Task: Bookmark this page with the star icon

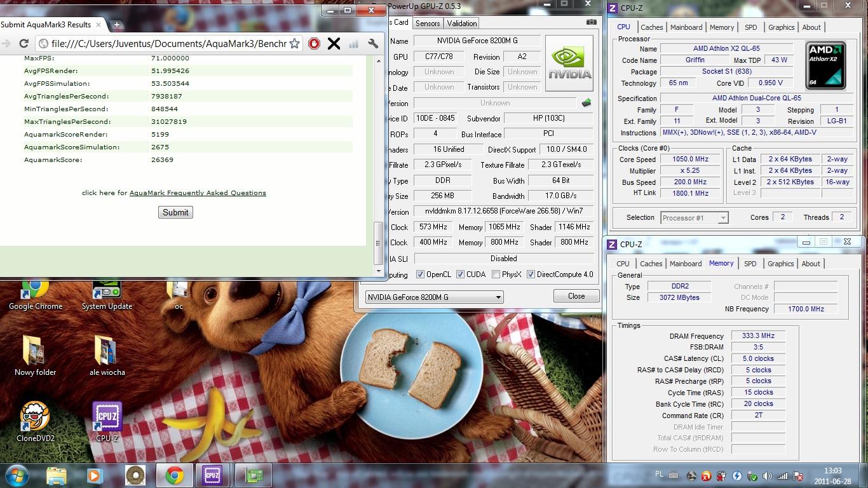Action: click(x=294, y=43)
